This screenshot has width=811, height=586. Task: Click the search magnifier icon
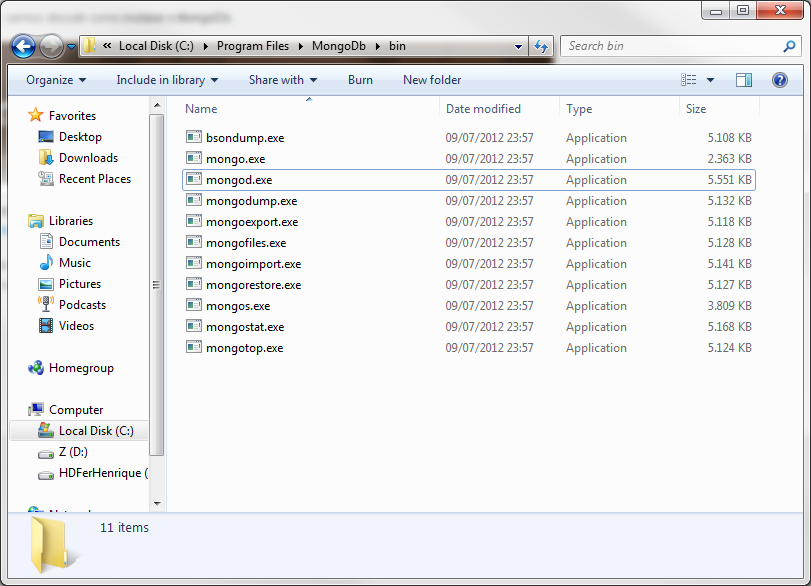(x=788, y=46)
